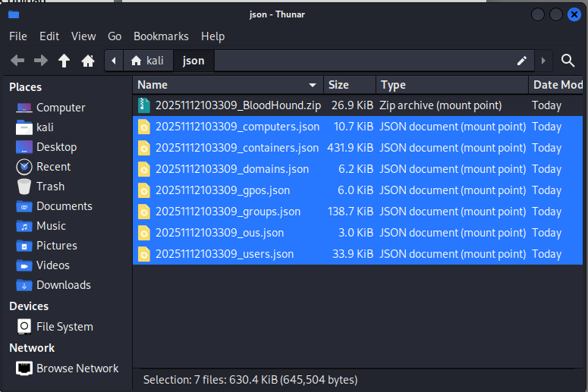
Task: Select 20251112103309_computers.json file name
Action: [x=237, y=127]
